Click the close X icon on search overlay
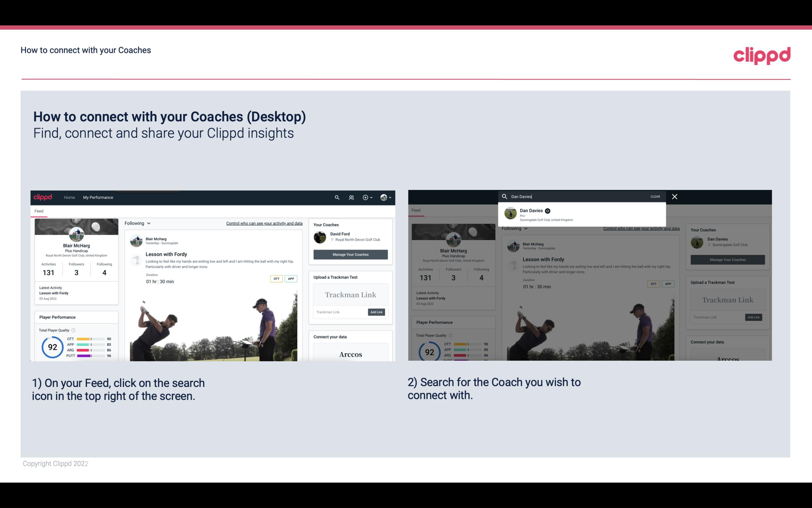The image size is (812, 508). (x=675, y=197)
